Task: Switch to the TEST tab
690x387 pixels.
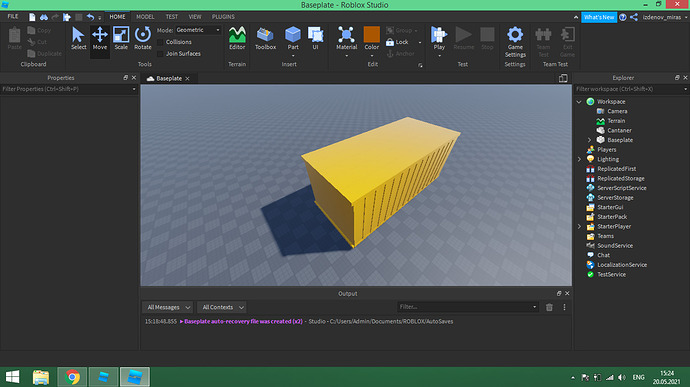Action: [x=172, y=17]
